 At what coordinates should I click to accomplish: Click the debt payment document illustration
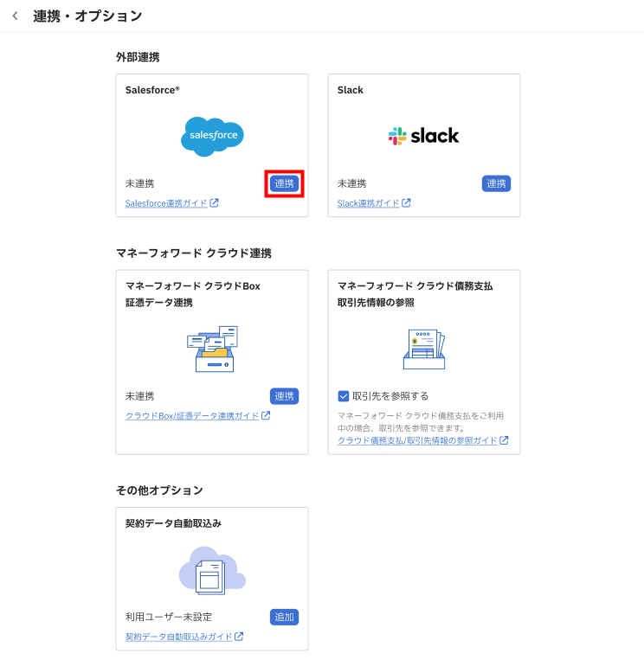(424, 349)
